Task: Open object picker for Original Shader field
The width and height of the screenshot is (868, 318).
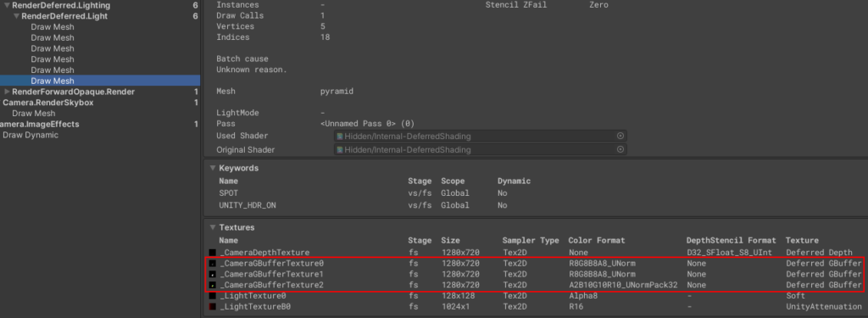Action: (620, 149)
